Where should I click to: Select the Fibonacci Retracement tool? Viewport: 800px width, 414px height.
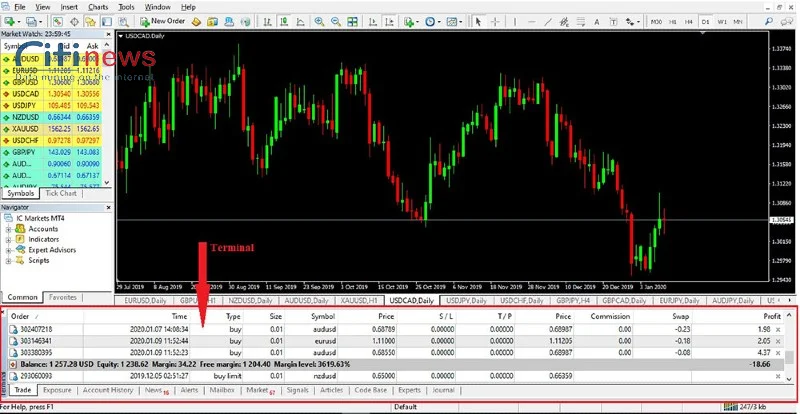[x=581, y=21]
